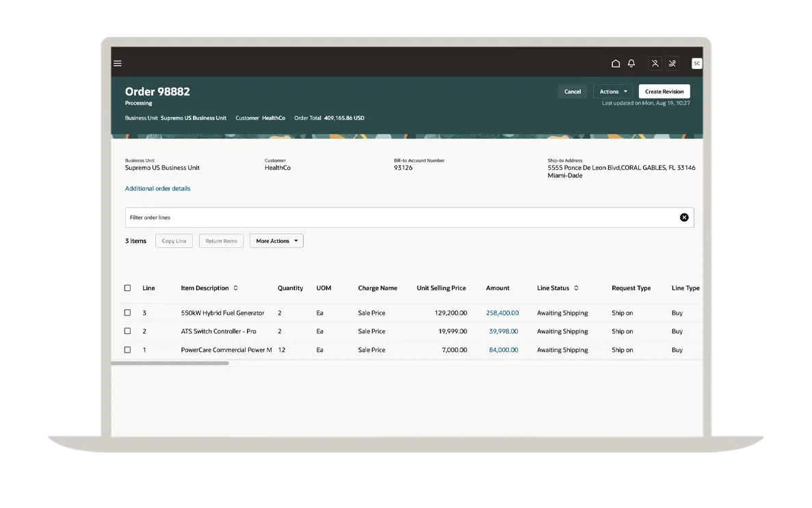Click the crossed-out person icon
812x508 pixels.
655,64
